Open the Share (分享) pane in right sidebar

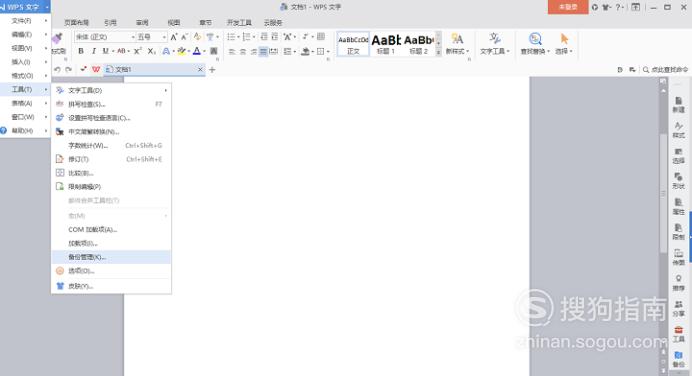click(x=679, y=308)
